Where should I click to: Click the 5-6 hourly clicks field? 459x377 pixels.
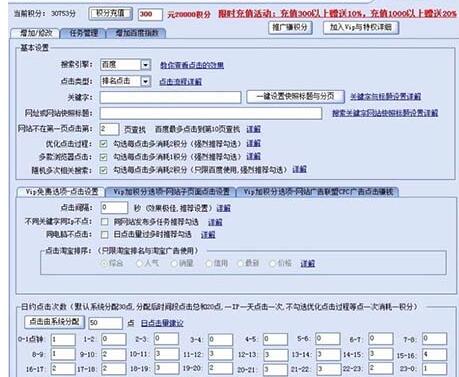328,339
